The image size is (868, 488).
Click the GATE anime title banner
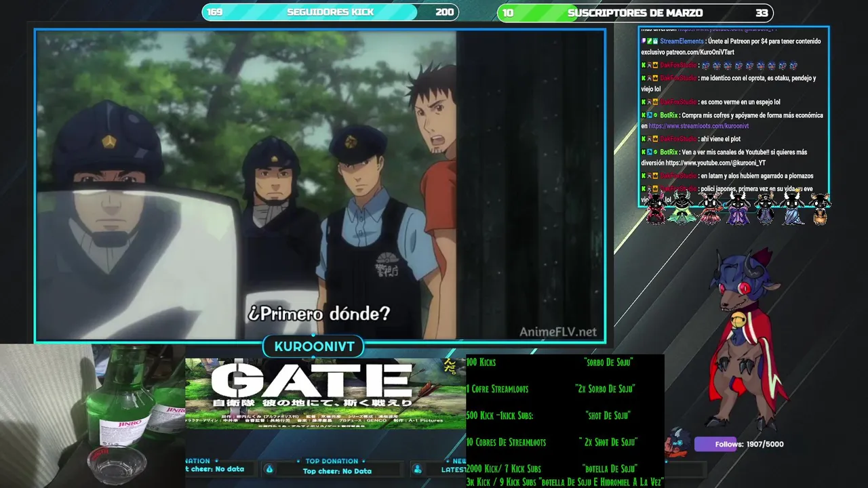point(325,393)
